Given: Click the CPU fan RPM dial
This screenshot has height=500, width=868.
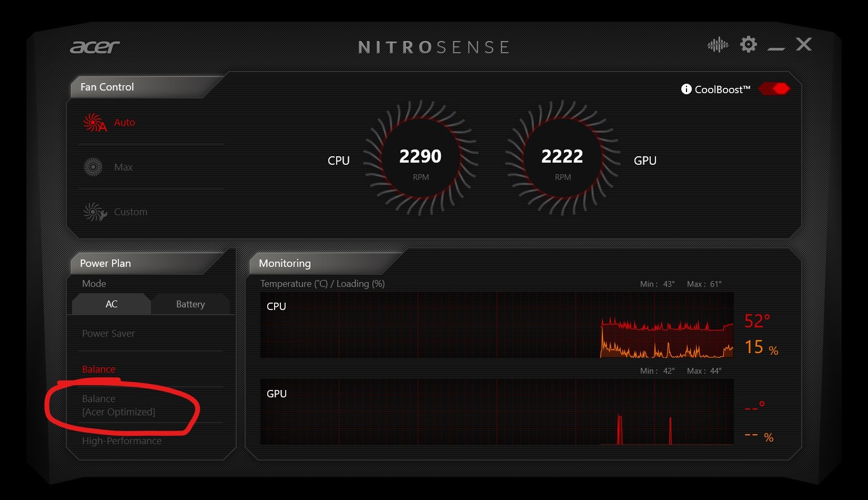Looking at the screenshot, I should click(x=420, y=158).
